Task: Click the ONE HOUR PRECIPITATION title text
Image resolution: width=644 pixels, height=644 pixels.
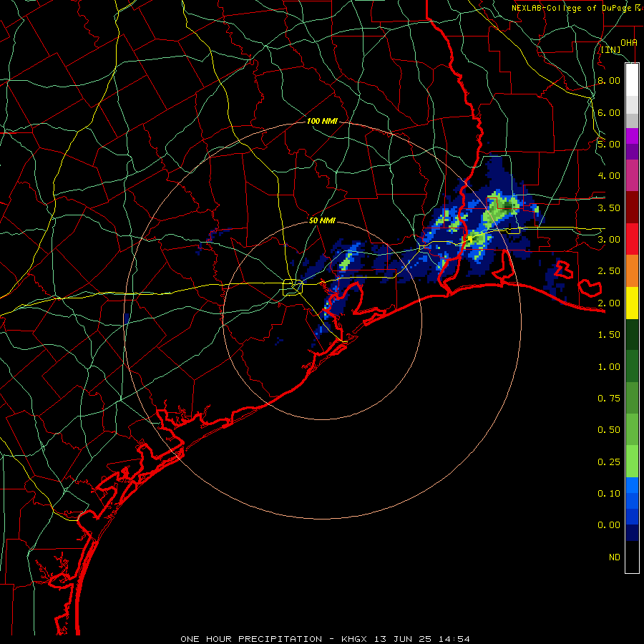Action: click(x=251, y=639)
